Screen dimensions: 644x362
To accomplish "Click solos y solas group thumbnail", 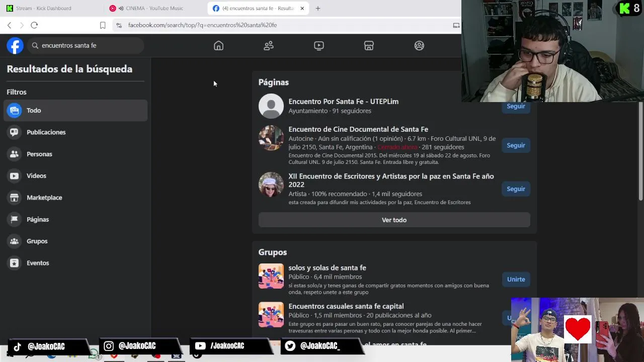I will coord(271,276).
